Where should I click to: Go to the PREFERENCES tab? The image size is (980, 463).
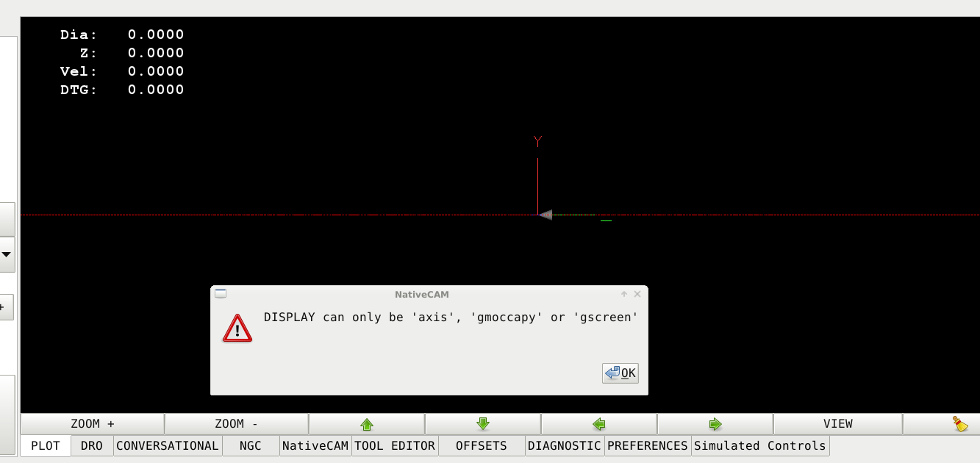coord(648,446)
